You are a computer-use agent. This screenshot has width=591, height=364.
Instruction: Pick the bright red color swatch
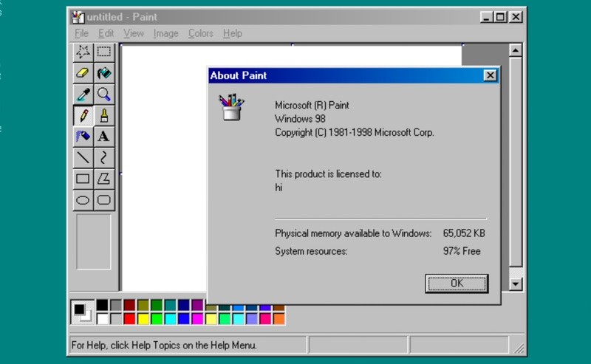point(129,319)
